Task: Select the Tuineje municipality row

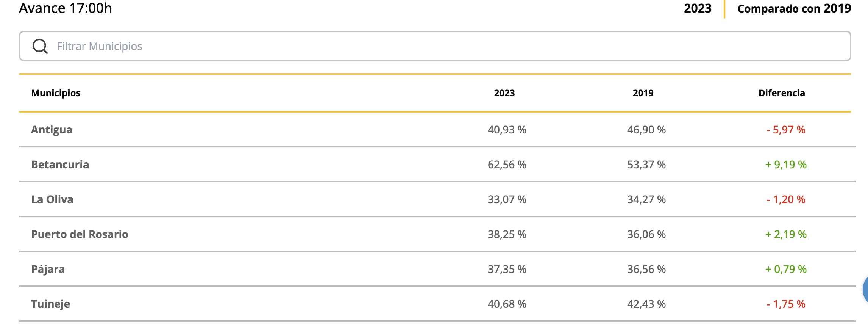Action: coord(437,304)
